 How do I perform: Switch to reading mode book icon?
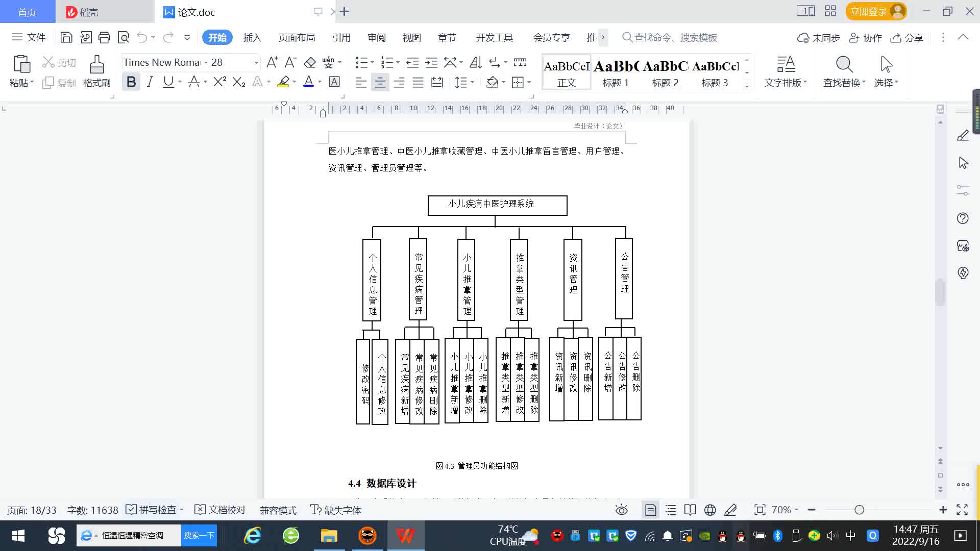point(690,510)
